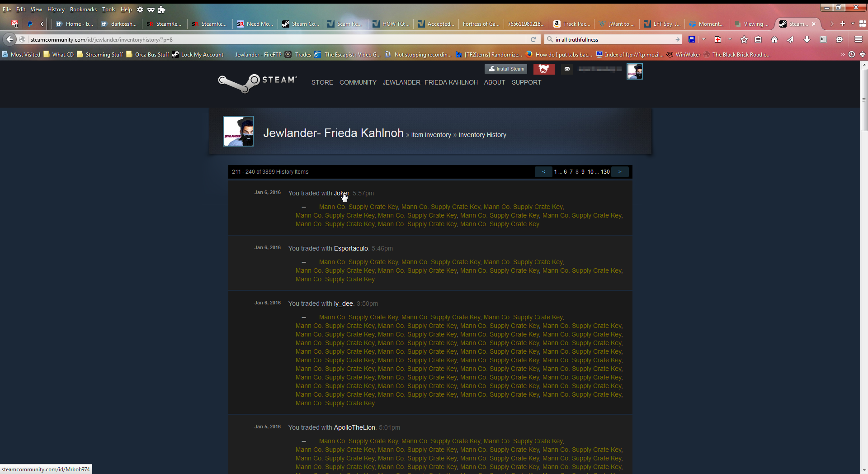This screenshot has height=474, width=868.
Task: Jump to history page 130
Action: [605, 172]
